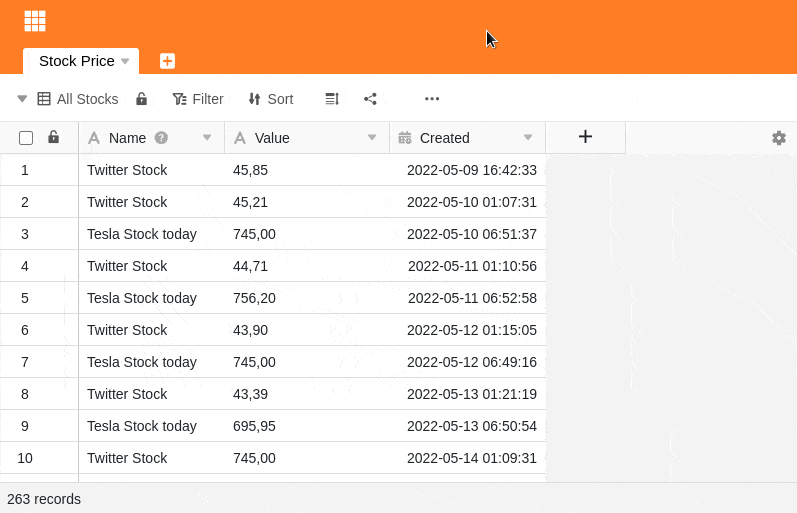The image size is (797, 513).
Task: Open the three-dots more options menu
Action: point(432,99)
